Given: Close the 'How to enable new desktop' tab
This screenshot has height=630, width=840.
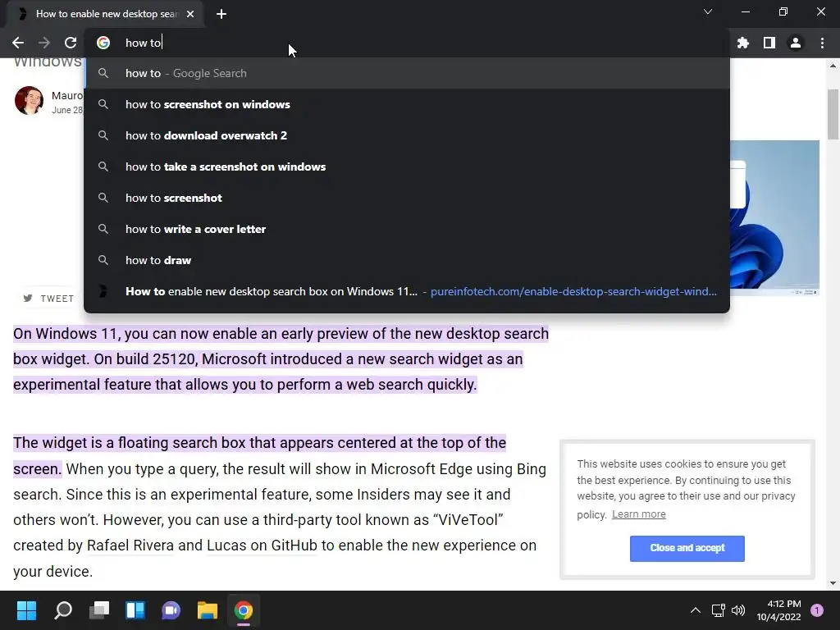Looking at the screenshot, I should click(190, 14).
